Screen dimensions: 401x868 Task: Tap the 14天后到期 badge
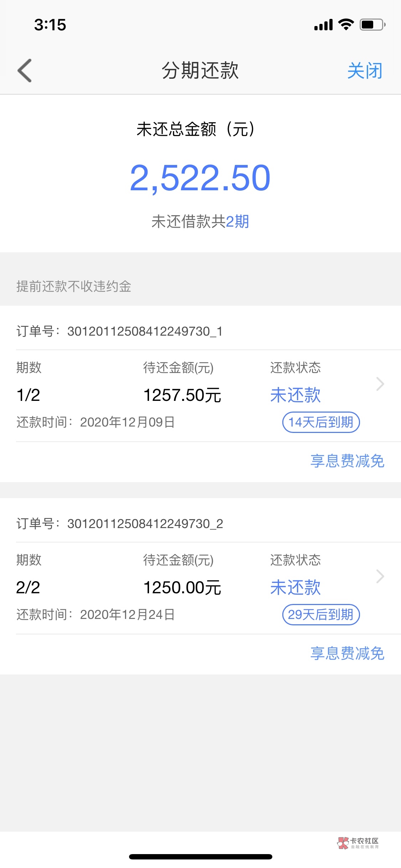point(321,422)
